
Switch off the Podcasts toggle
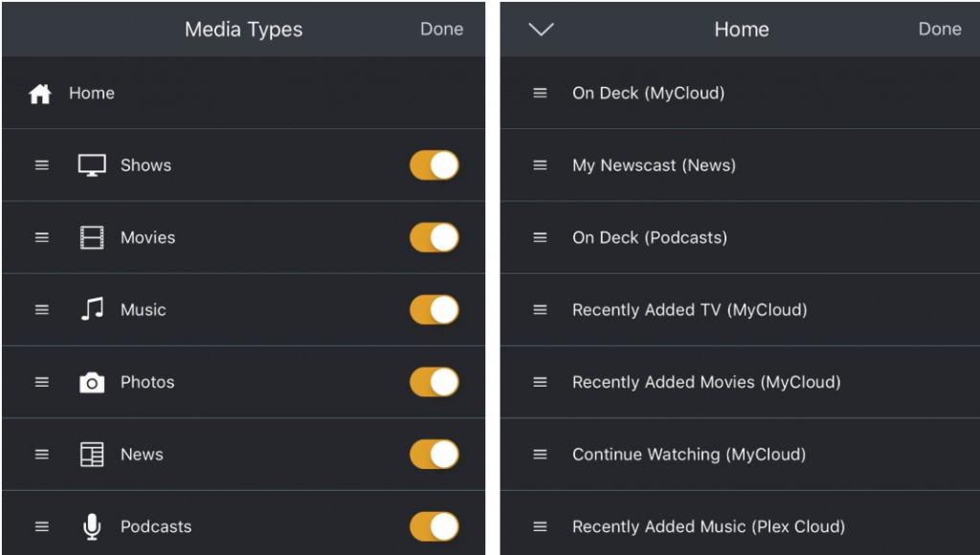pos(434,527)
